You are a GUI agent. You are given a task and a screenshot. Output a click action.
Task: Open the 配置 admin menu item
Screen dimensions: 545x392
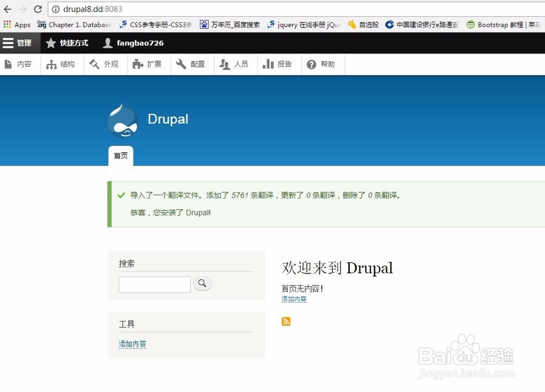[192, 64]
